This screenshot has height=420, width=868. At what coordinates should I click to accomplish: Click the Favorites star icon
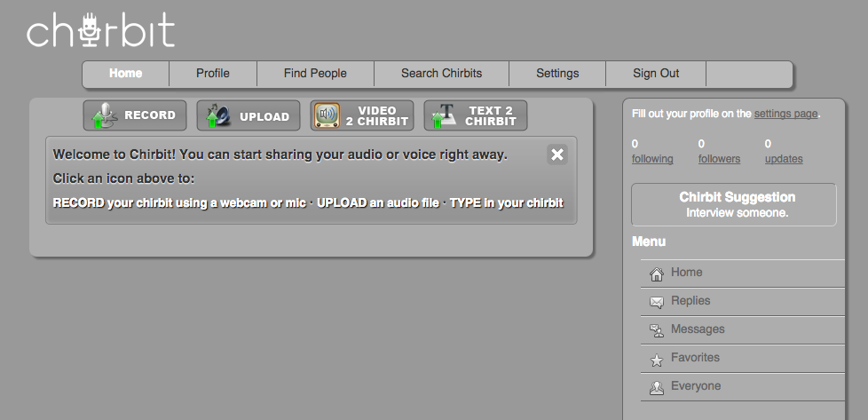point(657,359)
